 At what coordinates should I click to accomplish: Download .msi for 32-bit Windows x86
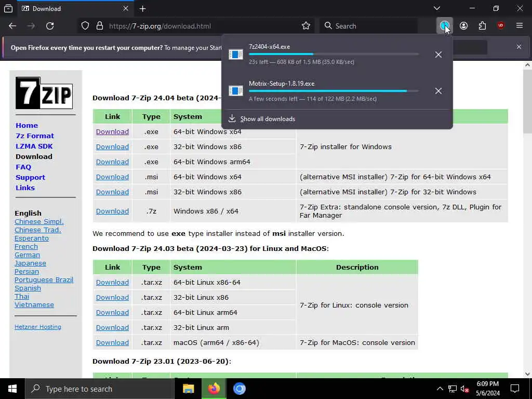pos(112,192)
